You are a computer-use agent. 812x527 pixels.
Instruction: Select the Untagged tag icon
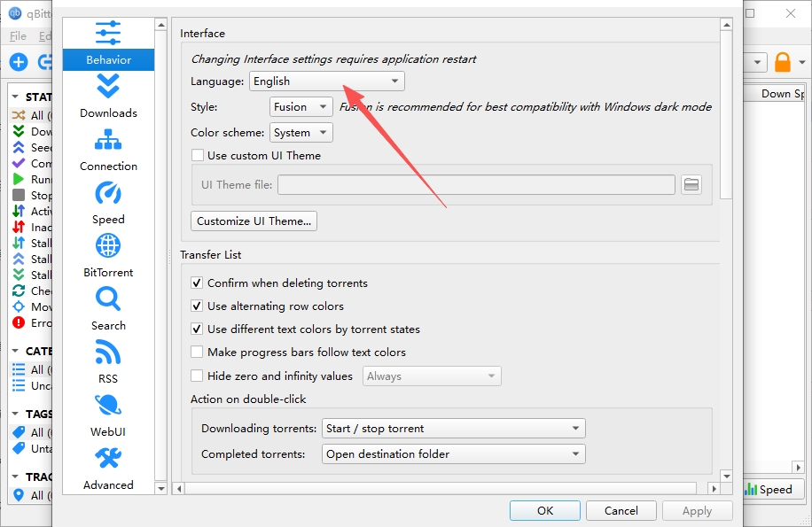[x=19, y=448]
